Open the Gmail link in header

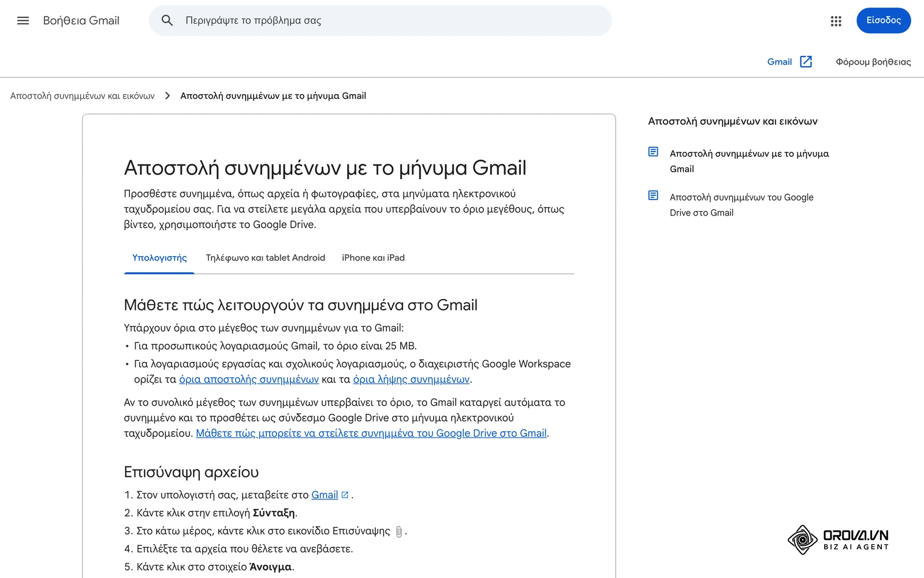tap(779, 62)
